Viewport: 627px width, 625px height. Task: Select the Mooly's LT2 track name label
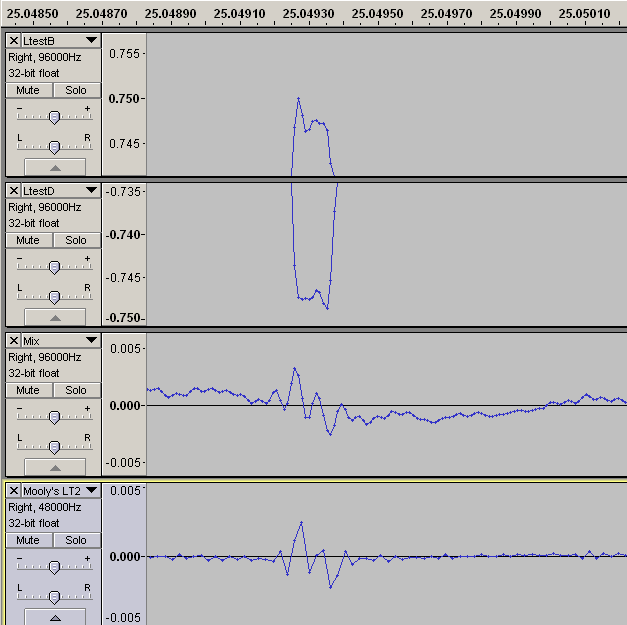click(52, 491)
